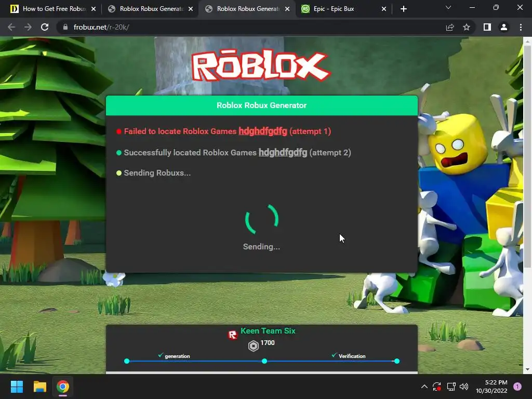532x399 pixels.
Task: Click the red status dot of attempt 1
Action: click(x=119, y=131)
